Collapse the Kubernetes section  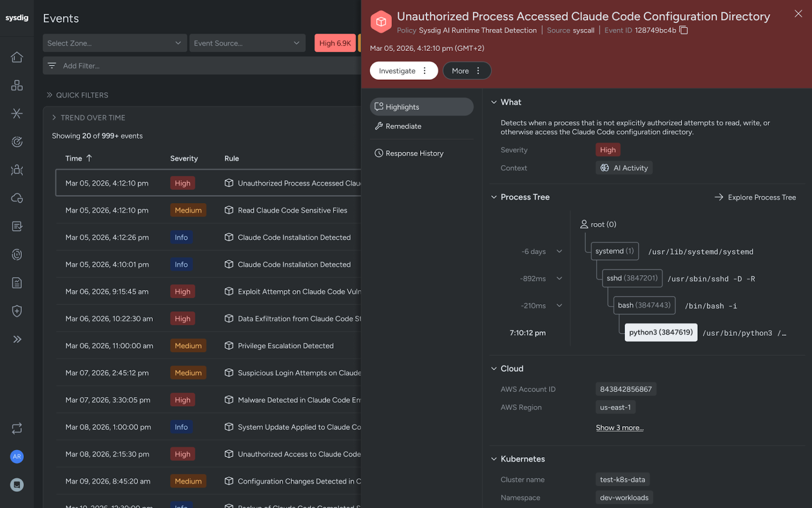494,459
